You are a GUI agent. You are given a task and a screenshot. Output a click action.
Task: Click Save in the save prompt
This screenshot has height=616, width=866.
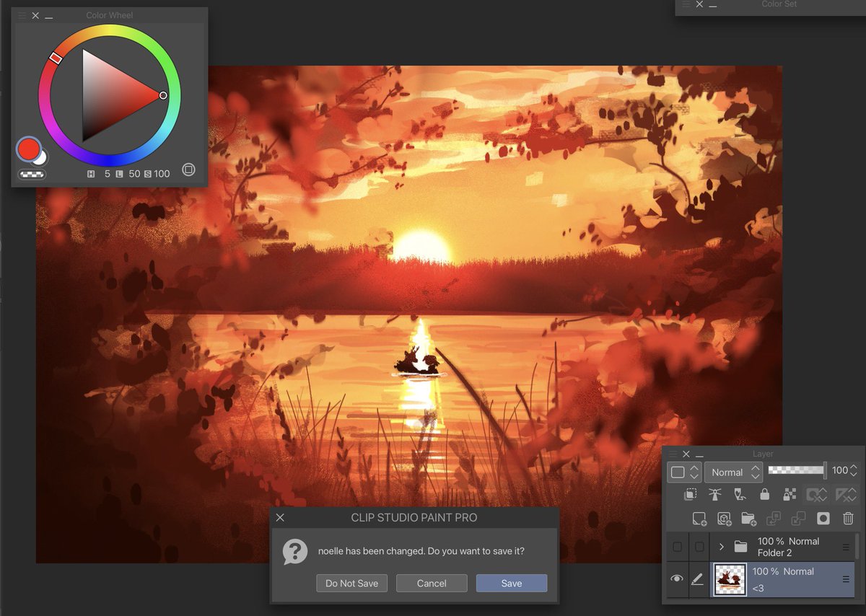click(511, 583)
